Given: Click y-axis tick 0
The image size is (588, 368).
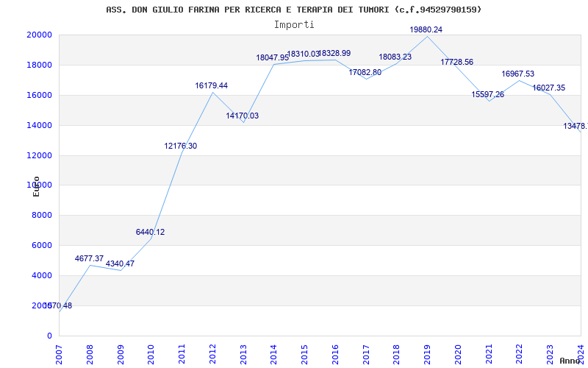Looking at the screenshot, I should 49,336.
